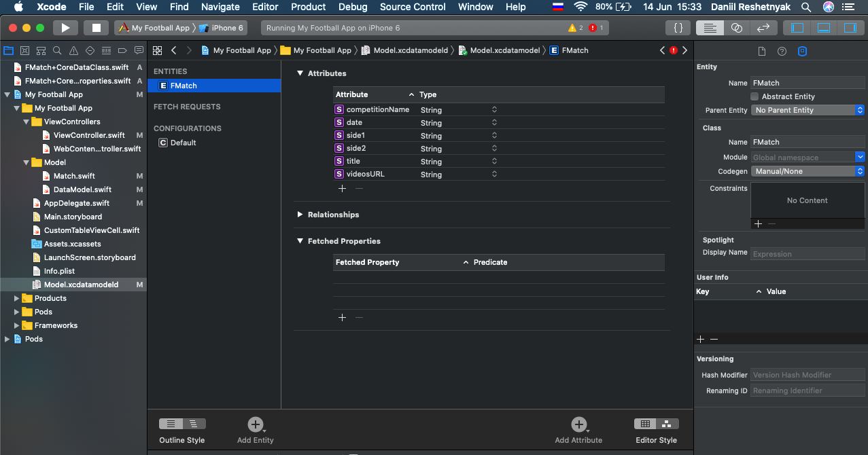This screenshot has width=868, height=455.
Task: Select the FMatch entity
Action: [x=214, y=86]
